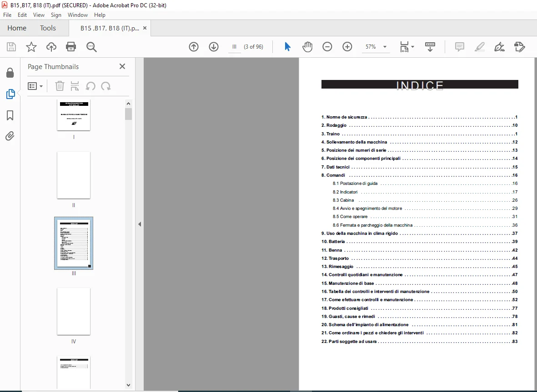Open the Attachments paperclip icon
537x392 pixels.
(10, 136)
